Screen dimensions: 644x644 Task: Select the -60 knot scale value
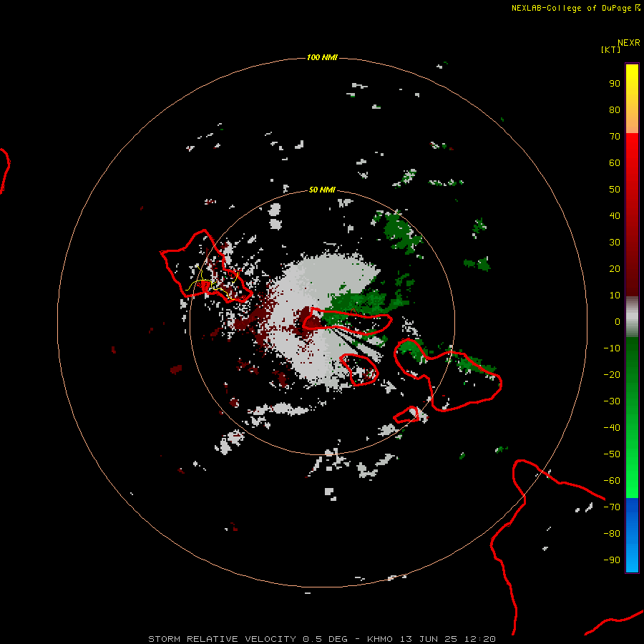[612, 481]
